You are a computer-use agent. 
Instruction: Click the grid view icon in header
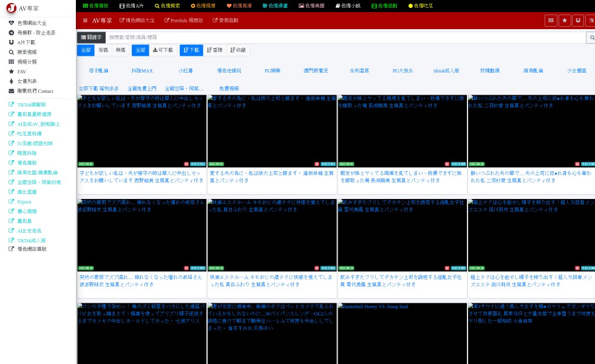pyautogui.click(x=551, y=21)
